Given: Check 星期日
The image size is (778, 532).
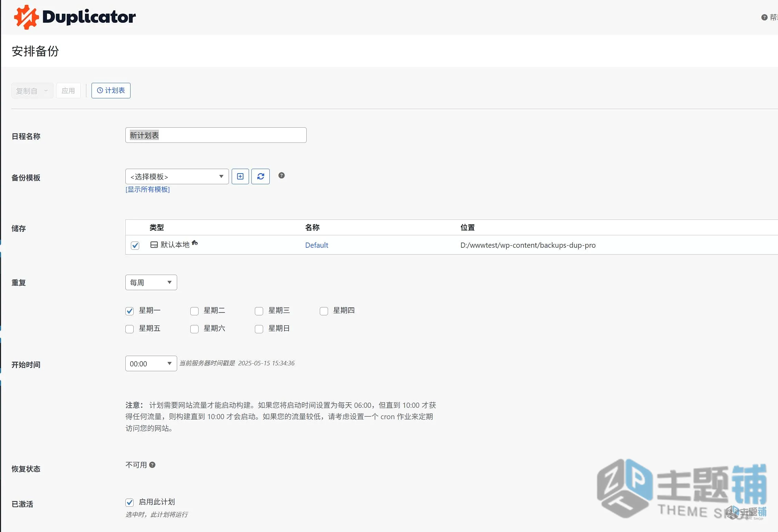Looking at the screenshot, I should (x=259, y=329).
